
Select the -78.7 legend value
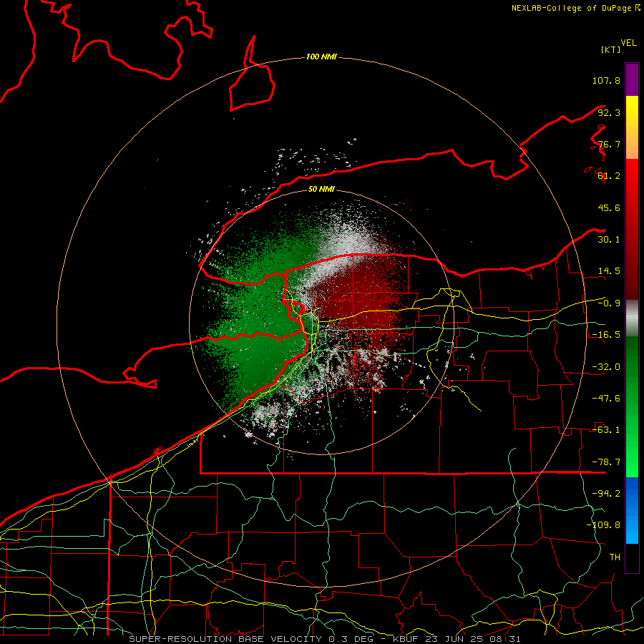tap(606, 462)
